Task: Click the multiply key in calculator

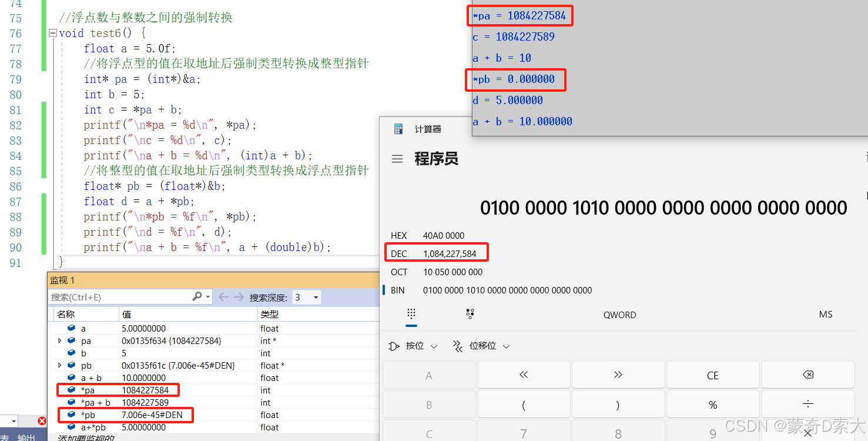Action: pos(807,431)
